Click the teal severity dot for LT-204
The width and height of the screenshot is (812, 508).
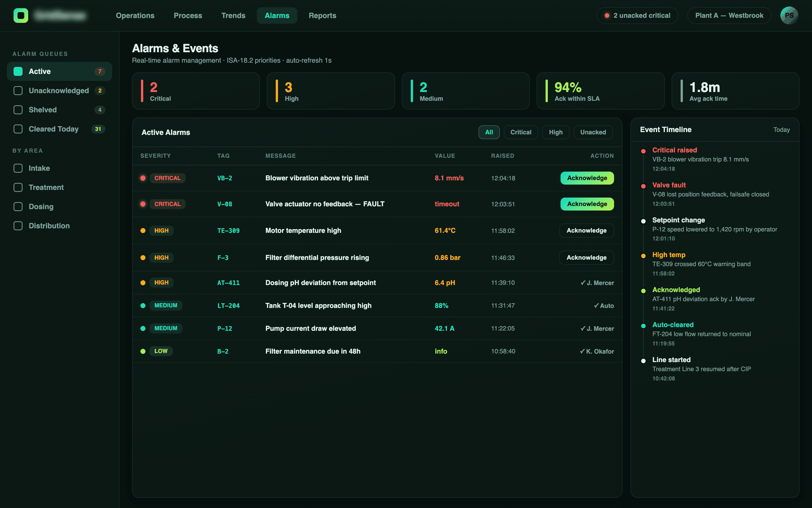[143, 305]
